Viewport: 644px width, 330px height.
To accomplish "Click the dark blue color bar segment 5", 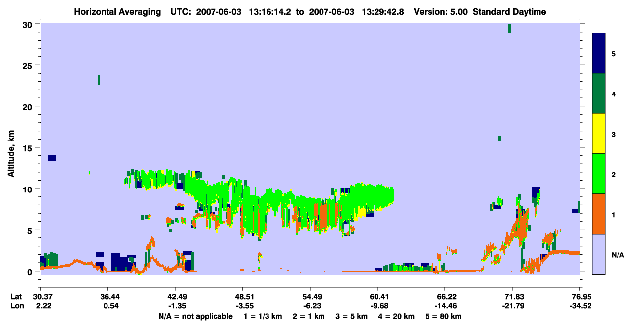I will pyautogui.click(x=599, y=53).
